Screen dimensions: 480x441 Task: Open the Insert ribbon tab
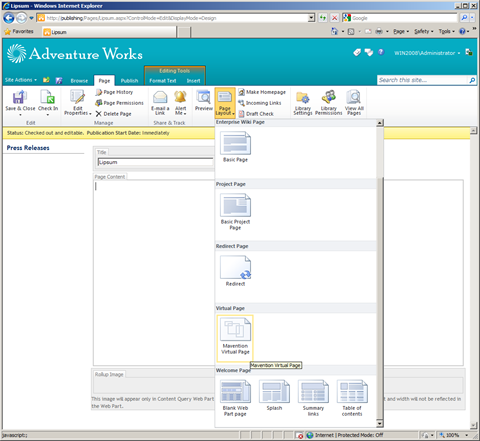pyautogui.click(x=193, y=81)
